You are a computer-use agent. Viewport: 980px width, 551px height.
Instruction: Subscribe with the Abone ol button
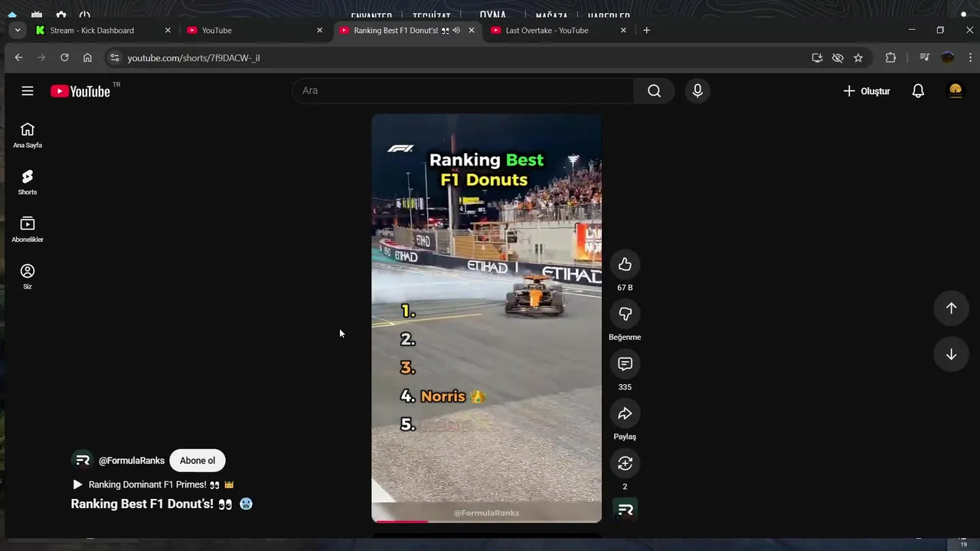coord(198,461)
